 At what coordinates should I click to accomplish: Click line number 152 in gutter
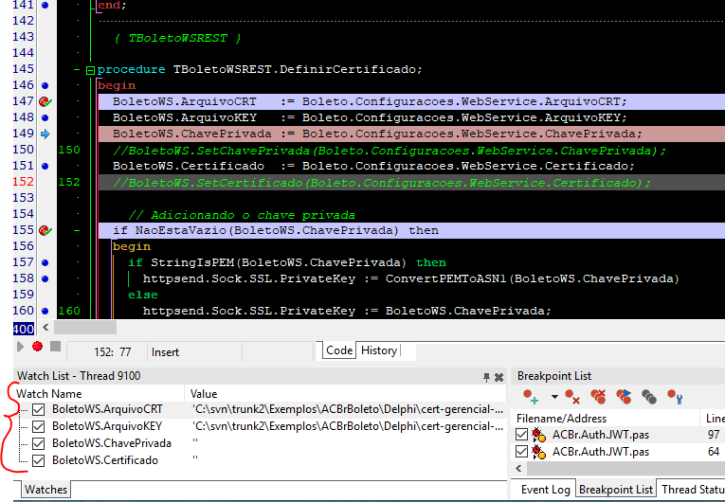coord(23,182)
